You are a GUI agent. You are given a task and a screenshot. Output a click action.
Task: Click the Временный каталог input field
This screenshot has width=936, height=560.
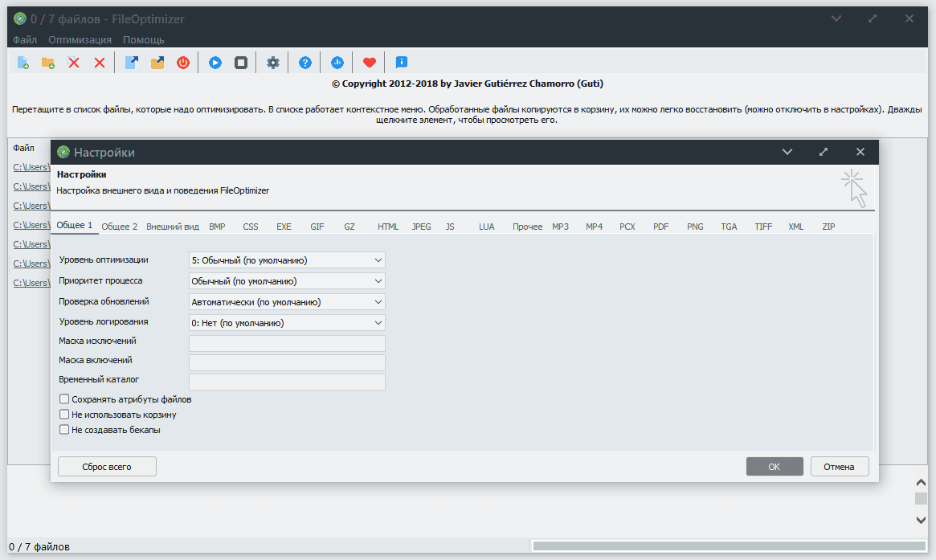(287, 382)
